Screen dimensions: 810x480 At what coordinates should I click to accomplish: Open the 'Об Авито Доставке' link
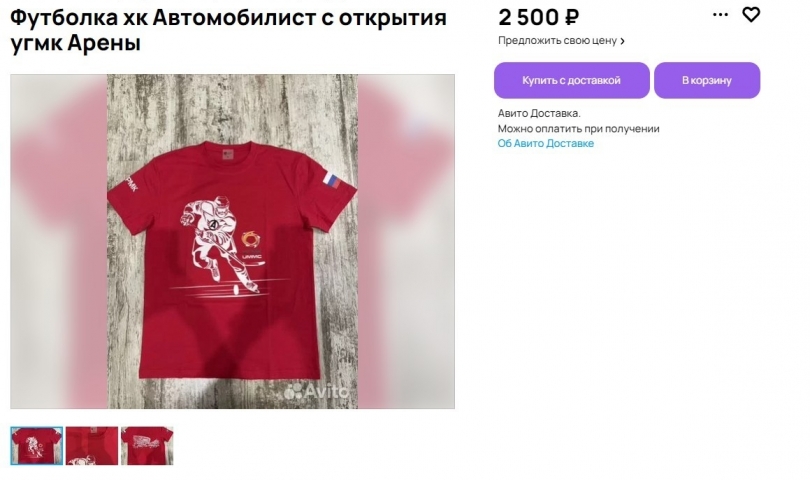pos(546,143)
